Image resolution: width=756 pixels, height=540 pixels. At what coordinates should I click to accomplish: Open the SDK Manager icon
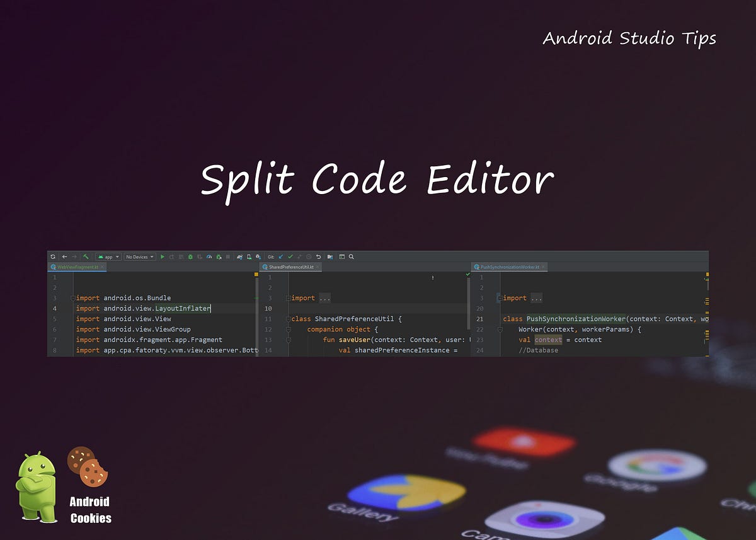(x=258, y=256)
